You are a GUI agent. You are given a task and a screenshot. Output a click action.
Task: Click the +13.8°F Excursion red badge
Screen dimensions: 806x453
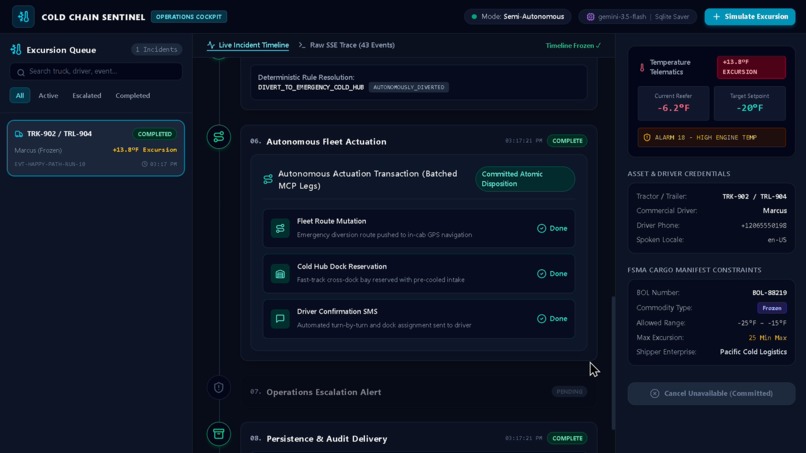tap(751, 67)
